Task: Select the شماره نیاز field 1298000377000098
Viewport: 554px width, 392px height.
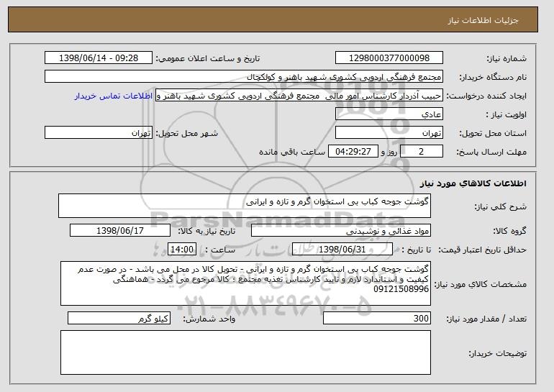Action: tap(389, 58)
